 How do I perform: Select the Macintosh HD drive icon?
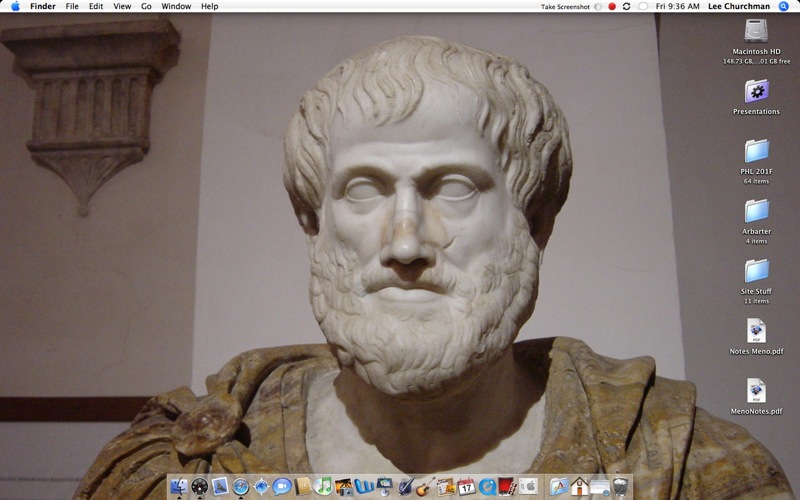(756, 31)
